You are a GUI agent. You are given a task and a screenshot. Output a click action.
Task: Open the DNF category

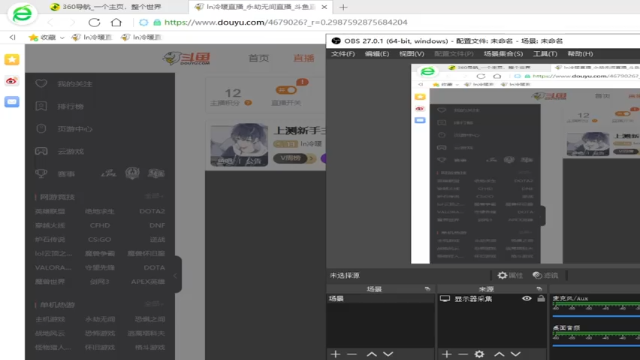point(157,225)
